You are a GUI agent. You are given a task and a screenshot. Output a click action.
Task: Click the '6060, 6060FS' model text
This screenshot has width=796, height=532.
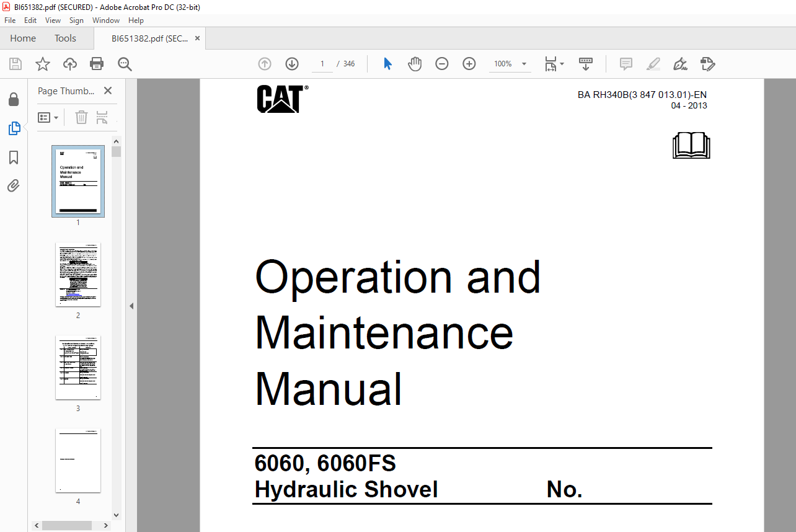tap(325, 463)
